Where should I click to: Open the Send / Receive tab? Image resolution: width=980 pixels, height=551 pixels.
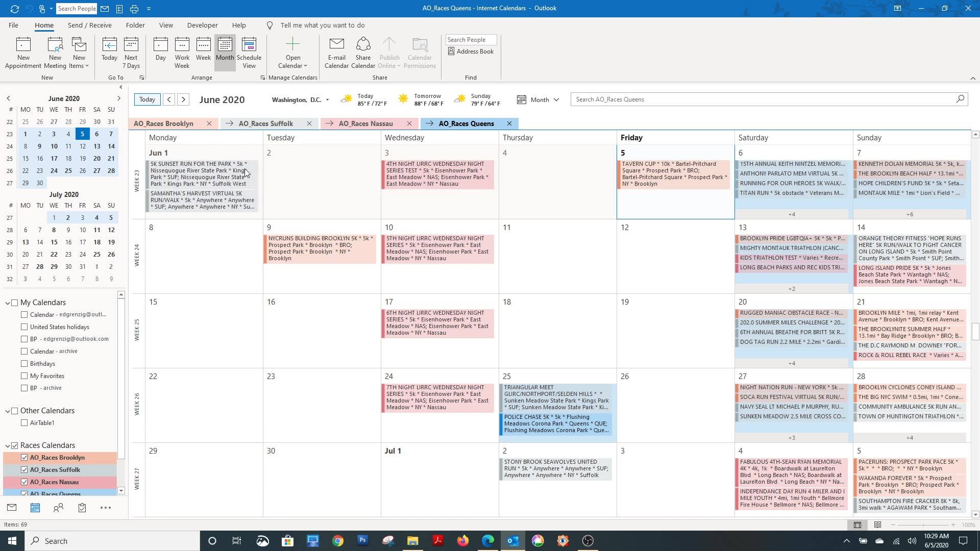click(x=89, y=25)
